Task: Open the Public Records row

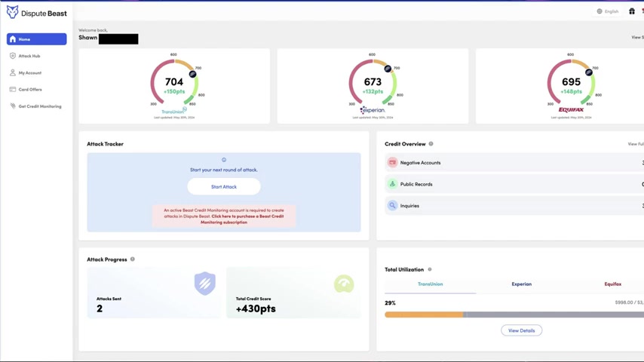Action: [x=514, y=184]
